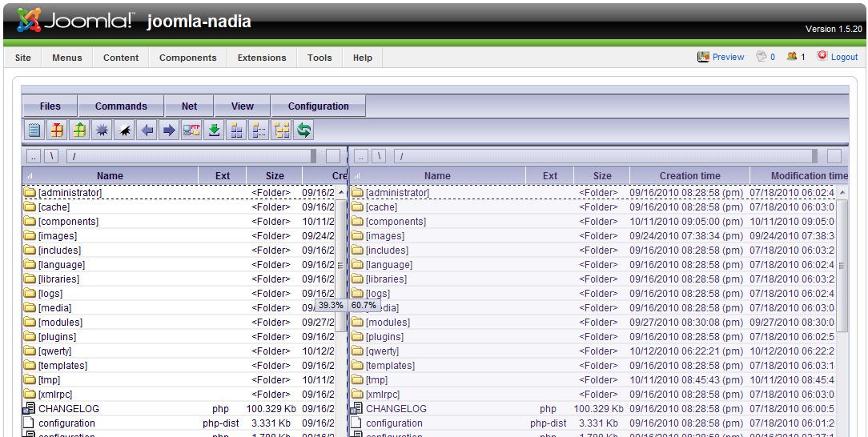Open the Joomla Tools menu
The image size is (868, 437).
[x=319, y=58]
